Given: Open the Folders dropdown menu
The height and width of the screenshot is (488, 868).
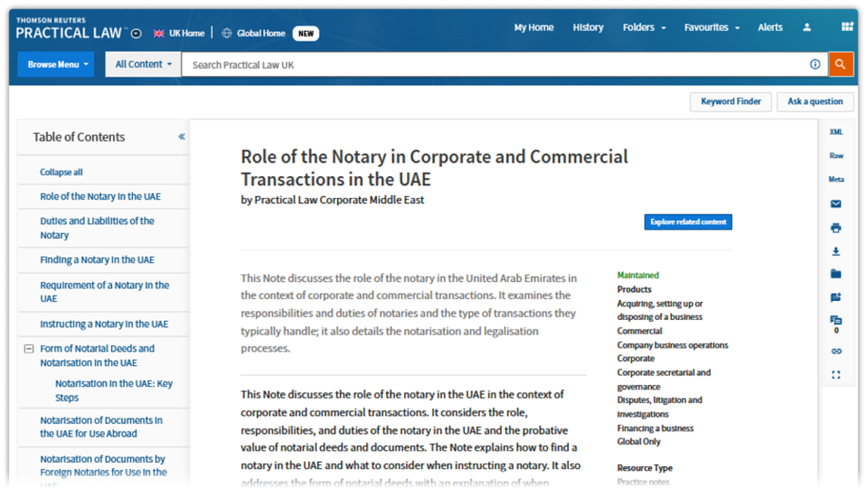Looking at the screenshot, I should click(644, 28).
